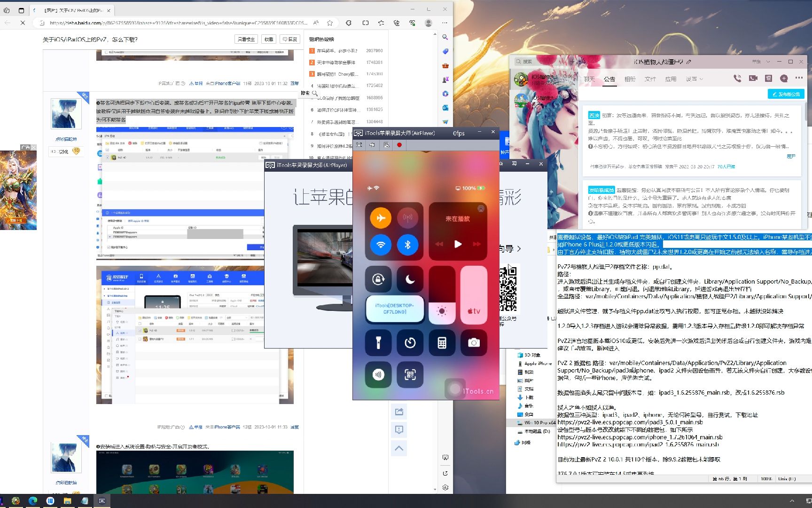Toggle Airplane mode in the AirPlayer control center

[381, 218]
